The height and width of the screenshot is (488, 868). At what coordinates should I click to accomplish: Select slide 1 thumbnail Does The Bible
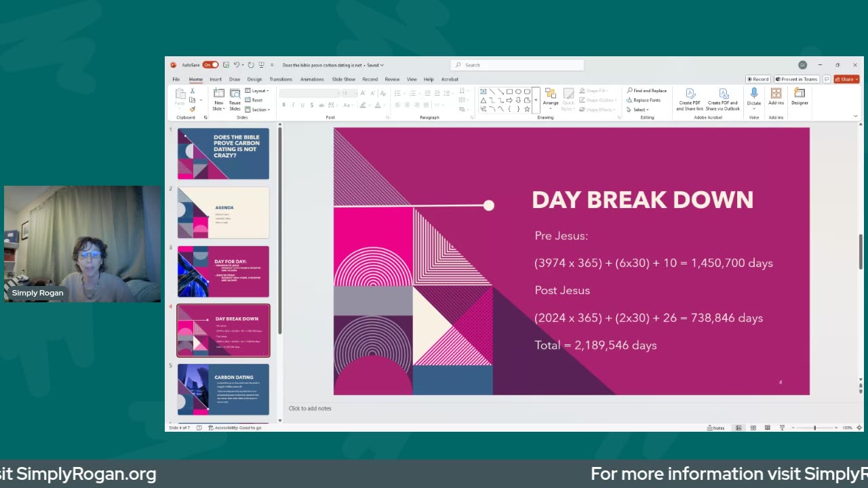(223, 154)
